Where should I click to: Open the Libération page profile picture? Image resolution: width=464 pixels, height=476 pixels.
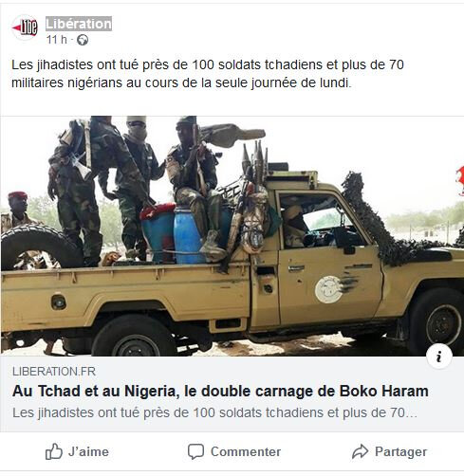point(25,27)
